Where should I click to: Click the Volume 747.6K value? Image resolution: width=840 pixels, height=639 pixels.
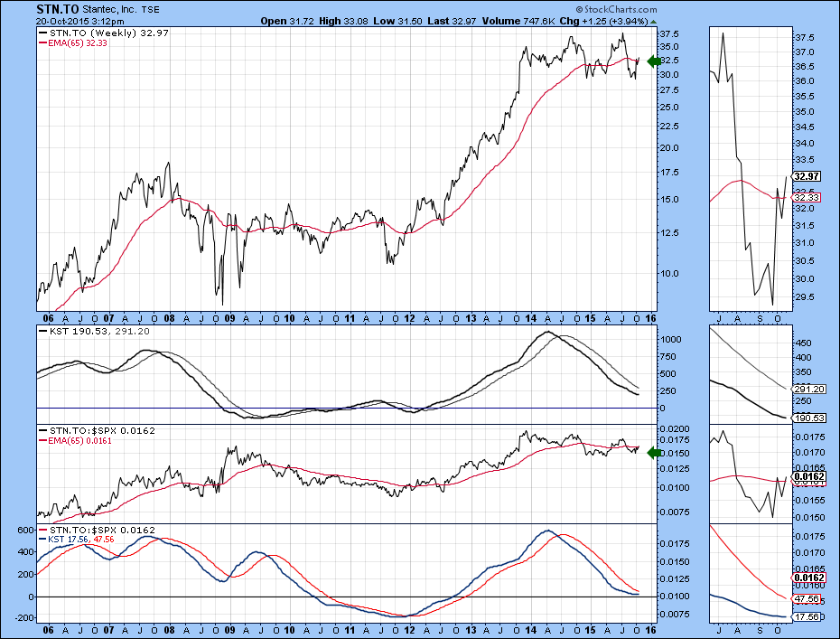pos(518,21)
